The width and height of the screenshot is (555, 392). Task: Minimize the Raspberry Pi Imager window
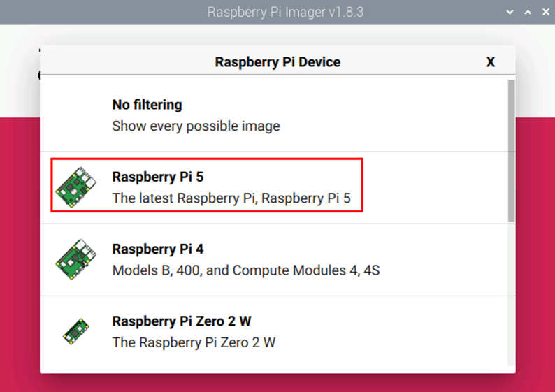510,12
